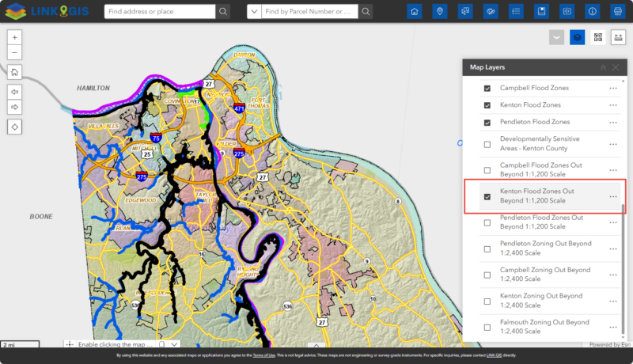Click the Kenton Flood Zones layer name
Viewport: 633px width, 364px height.
point(530,105)
